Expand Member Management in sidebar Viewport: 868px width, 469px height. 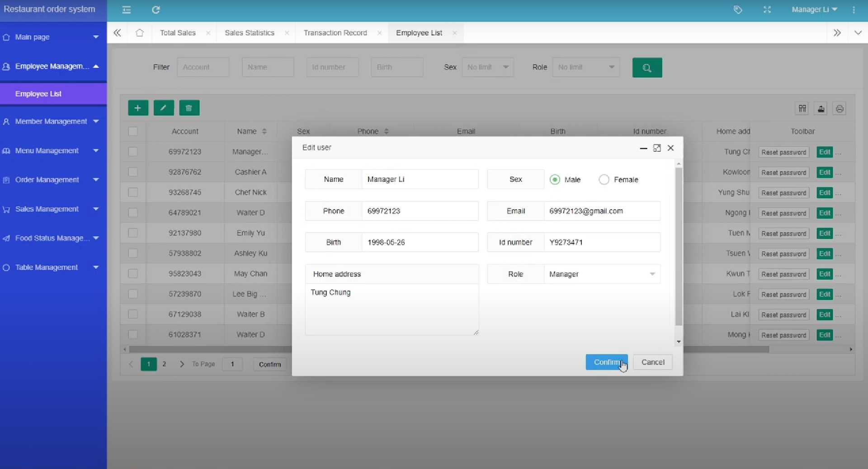click(x=53, y=122)
